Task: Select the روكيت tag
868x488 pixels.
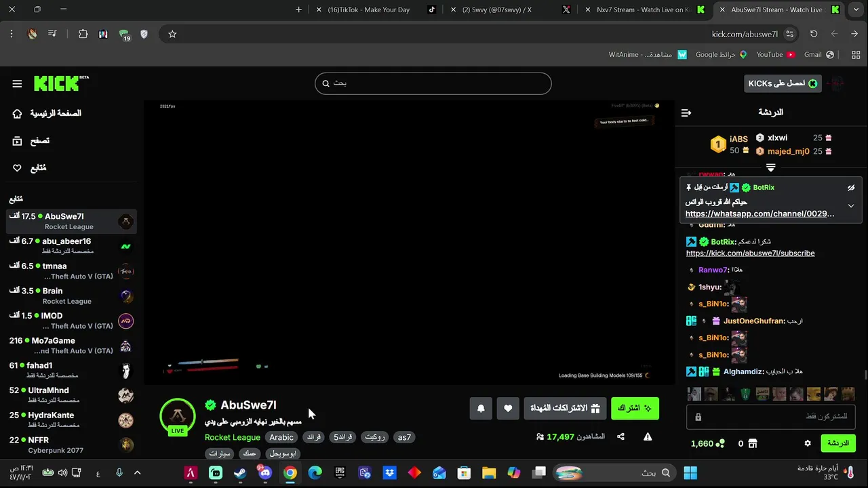Action: coord(375,437)
